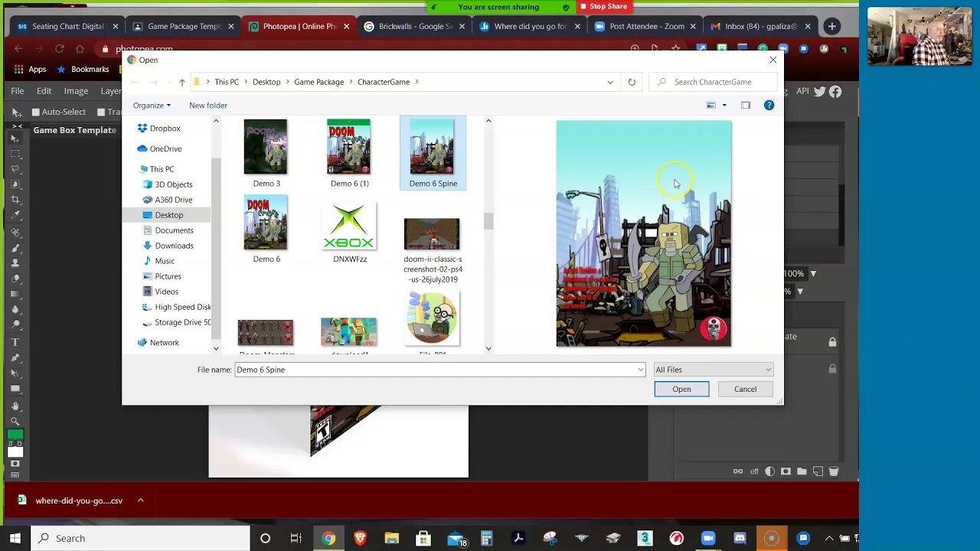
Task: Open Zoom from the Windows taskbar
Action: click(x=708, y=538)
